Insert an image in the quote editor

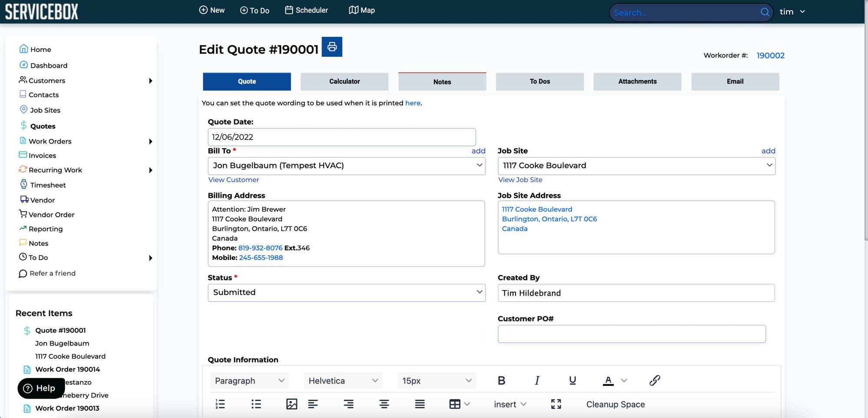291,404
